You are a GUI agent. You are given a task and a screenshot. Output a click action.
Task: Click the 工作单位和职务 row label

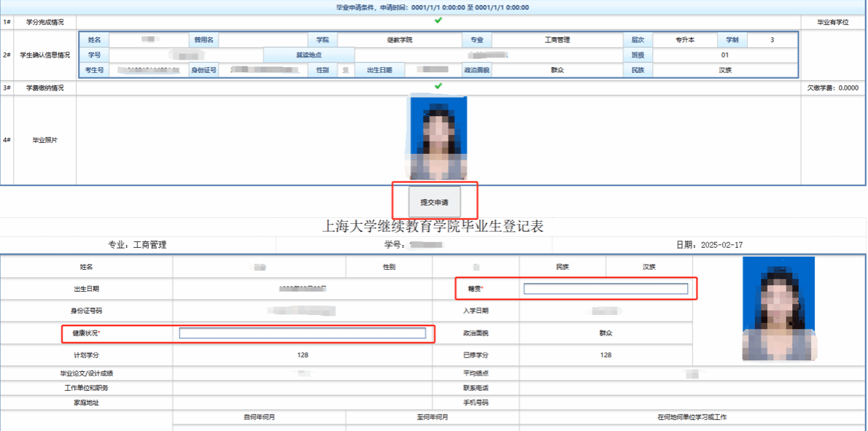86,388
